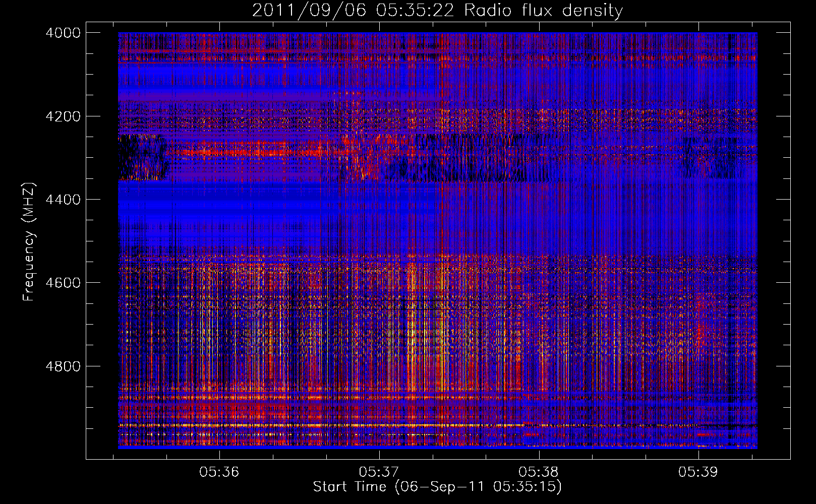The width and height of the screenshot is (816, 504).
Task: Click the 4600 frequency axis label
Action: click(63, 283)
